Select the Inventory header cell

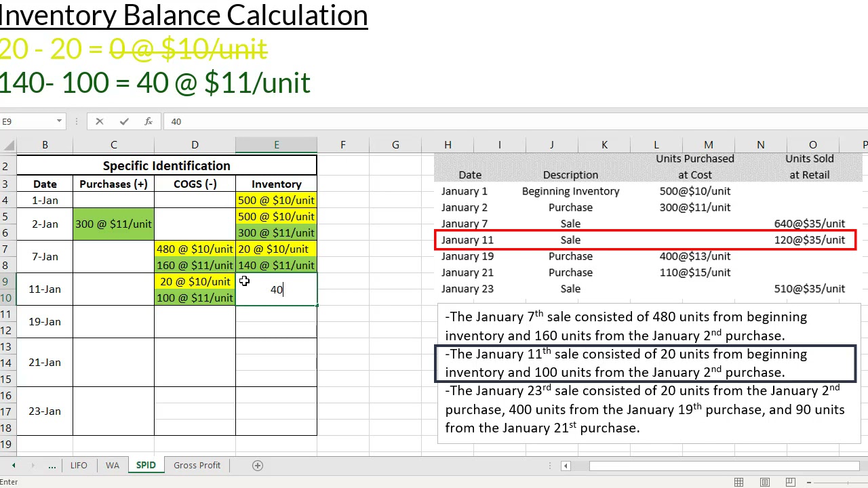(x=276, y=184)
